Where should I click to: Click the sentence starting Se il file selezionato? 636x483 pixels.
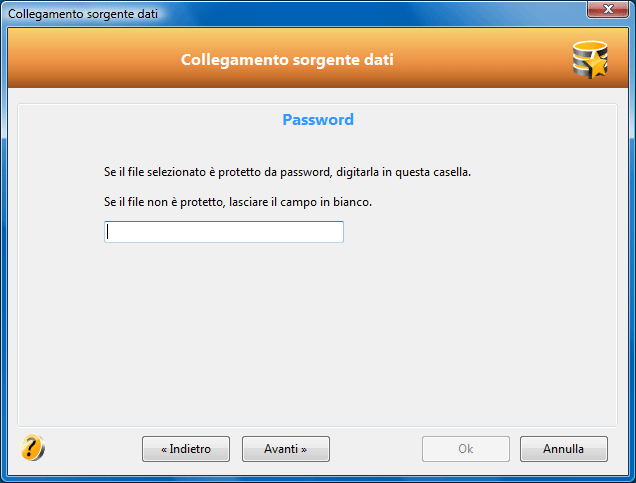287,172
